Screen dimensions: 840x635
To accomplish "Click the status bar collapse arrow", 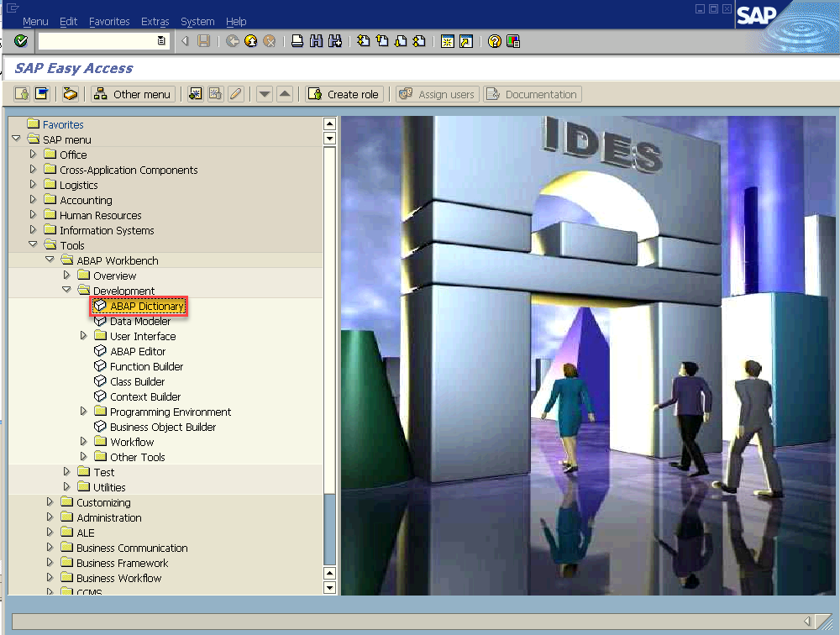I will (807, 621).
